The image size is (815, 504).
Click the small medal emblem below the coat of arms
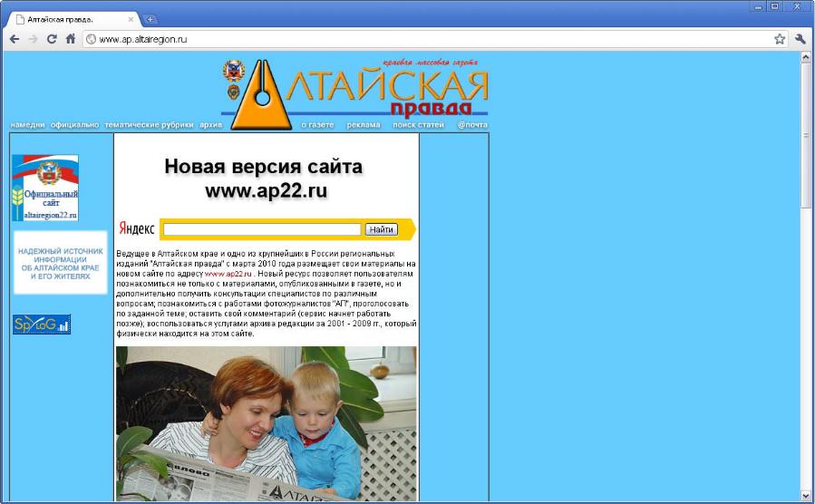point(233,92)
